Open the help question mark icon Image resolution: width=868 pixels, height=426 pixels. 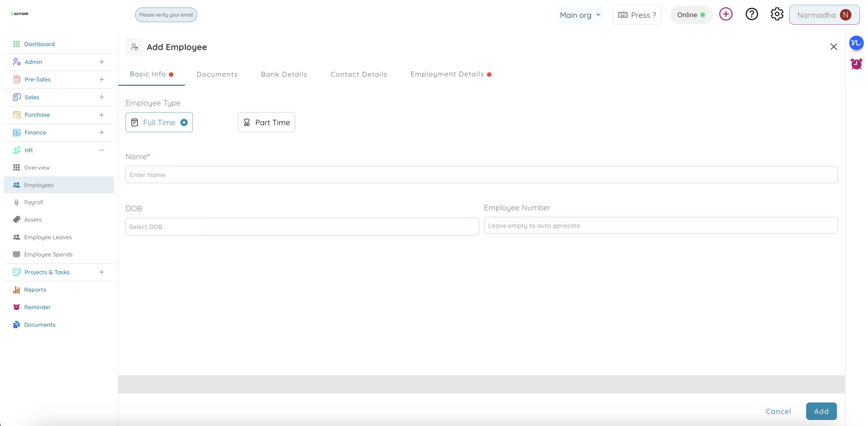(x=752, y=14)
